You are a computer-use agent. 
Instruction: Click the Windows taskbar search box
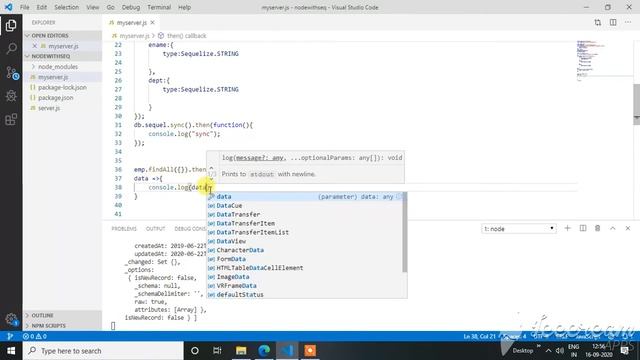tap(103, 351)
